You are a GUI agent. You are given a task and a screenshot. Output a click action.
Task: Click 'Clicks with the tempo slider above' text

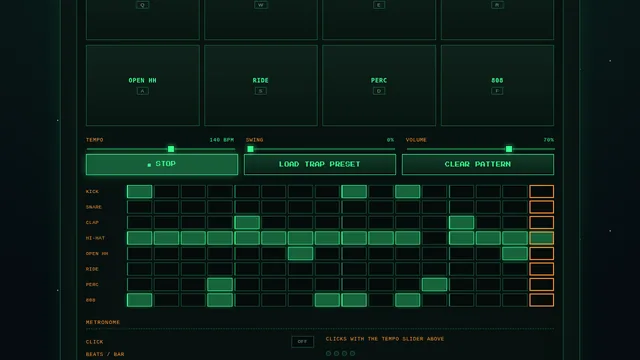(x=385, y=339)
